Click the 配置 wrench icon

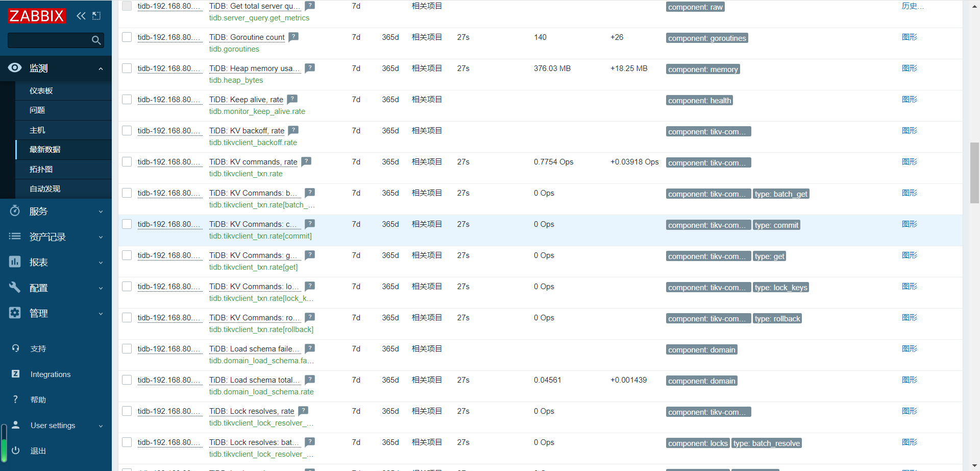click(x=15, y=288)
